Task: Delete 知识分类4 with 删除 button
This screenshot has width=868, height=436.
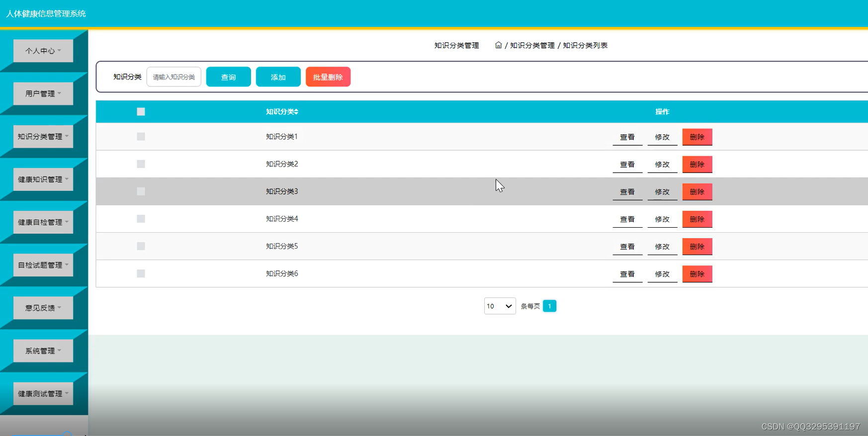Action: click(x=697, y=219)
